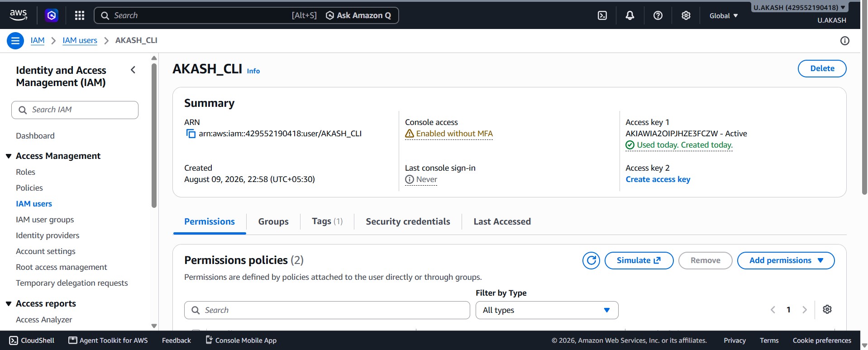This screenshot has height=350, width=868.
Task: Open the Global region dropdown
Action: tap(724, 15)
